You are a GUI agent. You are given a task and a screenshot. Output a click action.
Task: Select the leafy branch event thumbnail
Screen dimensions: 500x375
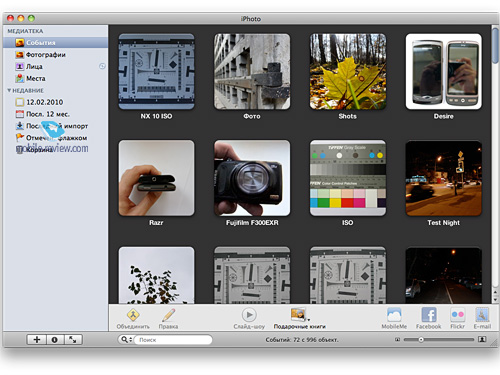156,275
